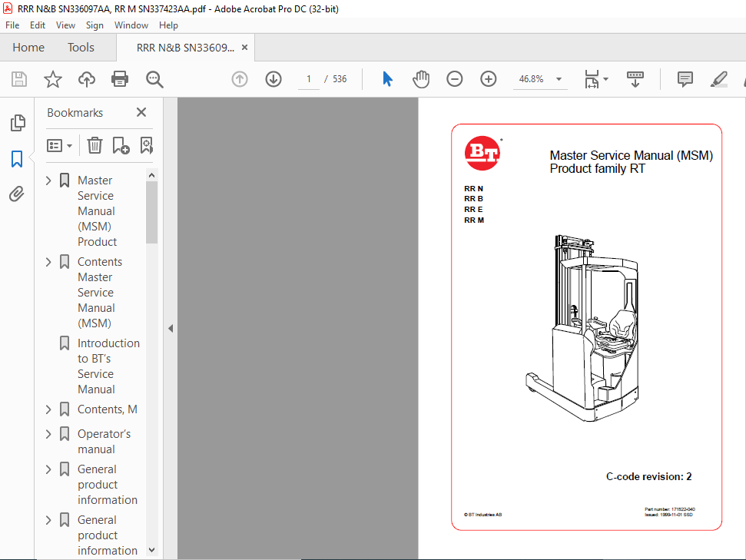The width and height of the screenshot is (746, 560).
Task: Open Introduction to BT's Service Manual bookmark
Action: pyautogui.click(x=108, y=366)
